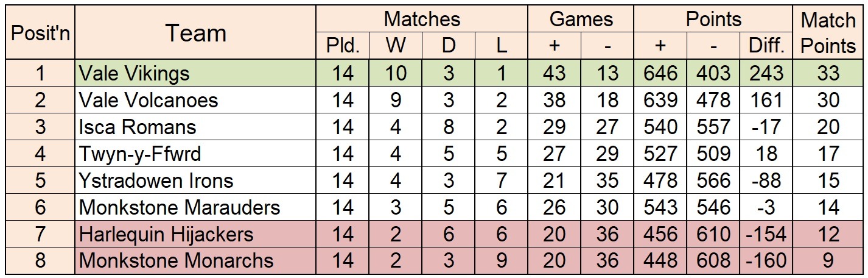868x278 pixels.
Task: Click the Points group header
Action: pos(713,20)
